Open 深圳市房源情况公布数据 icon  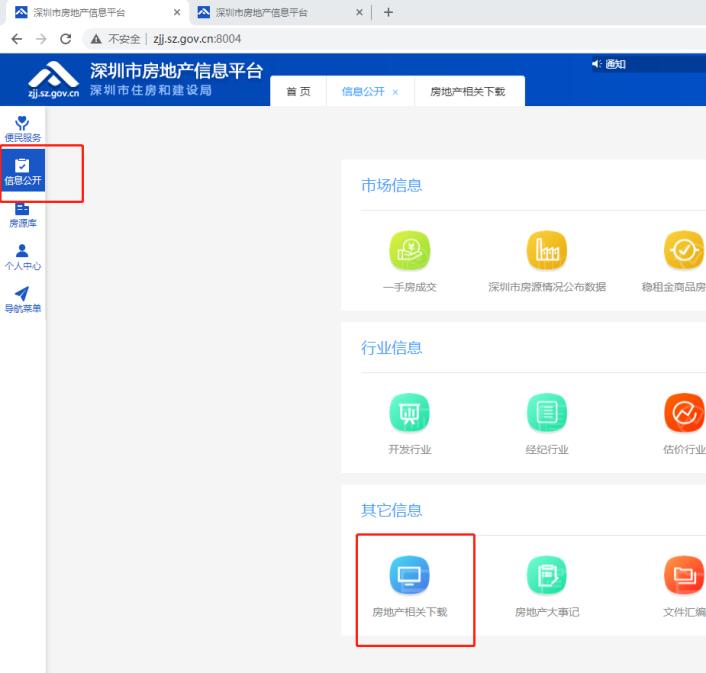[x=547, y=250]
